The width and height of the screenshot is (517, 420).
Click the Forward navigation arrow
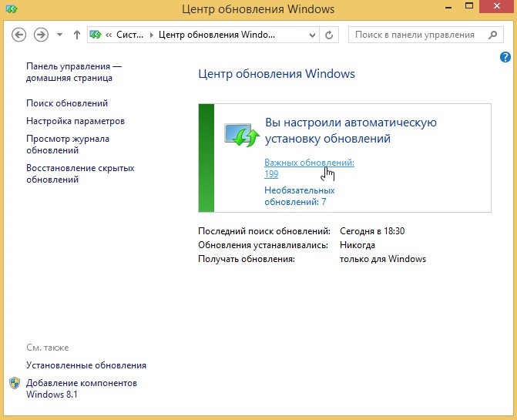click(41, 35)
